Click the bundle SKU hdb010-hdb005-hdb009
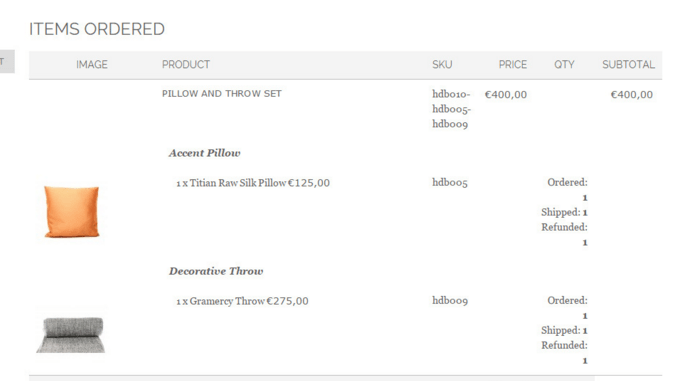This screenshot has height=381, width=679. [451, 109]
